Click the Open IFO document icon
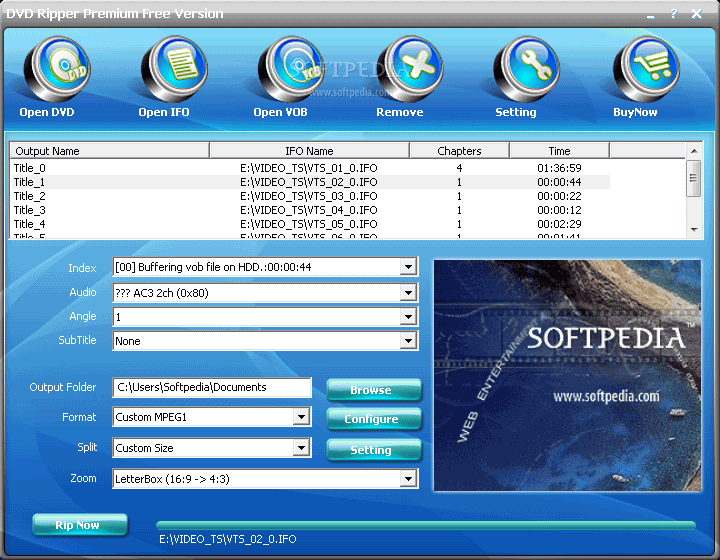This screenshot has width=720, height=560. pyautogui.click(x=174, y=69)
